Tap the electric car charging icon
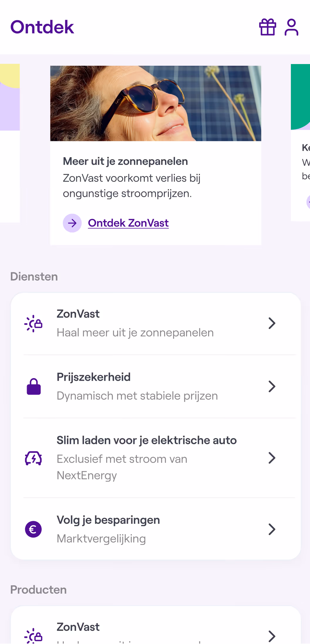Viewport: 310px width, 644px height. 33,458
